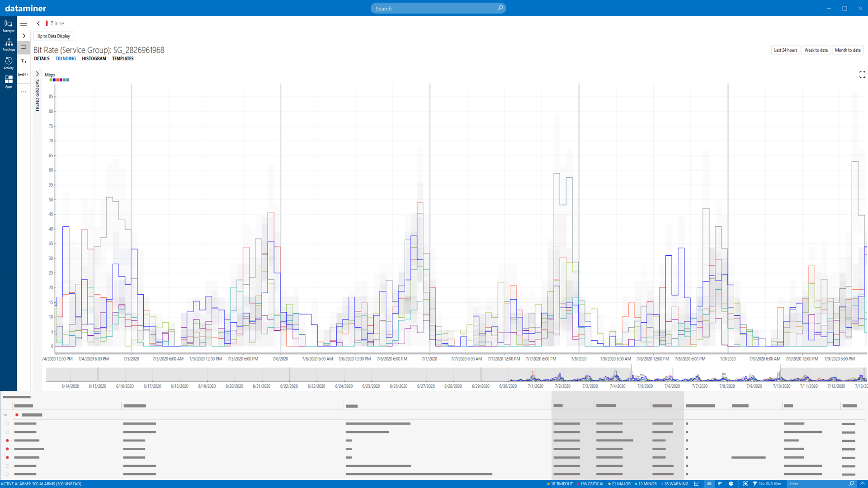Collapse the expanded alarm group row

click(x=5, y=415)
